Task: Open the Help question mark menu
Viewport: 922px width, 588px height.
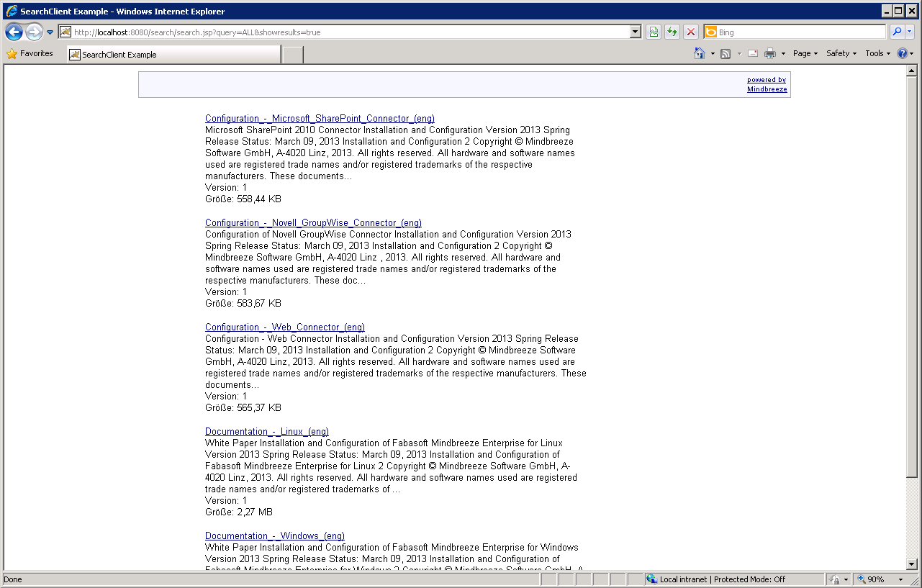Action: coord(905,53)
